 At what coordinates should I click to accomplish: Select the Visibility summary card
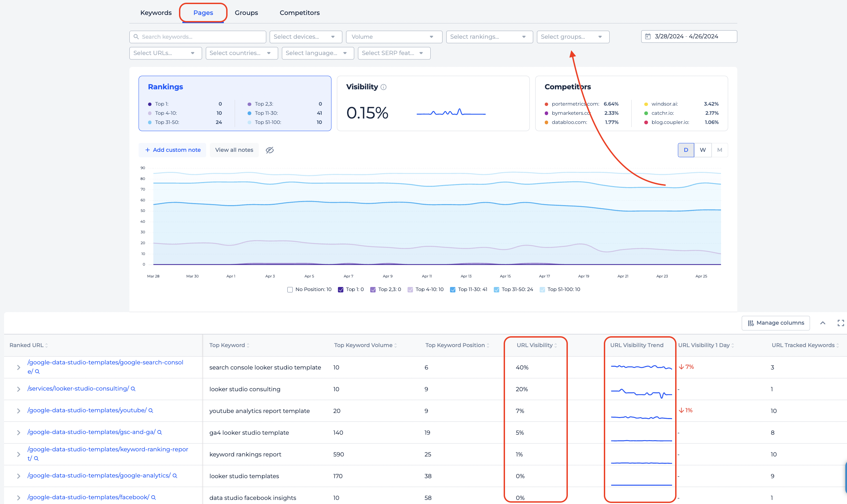pos(433,103)
